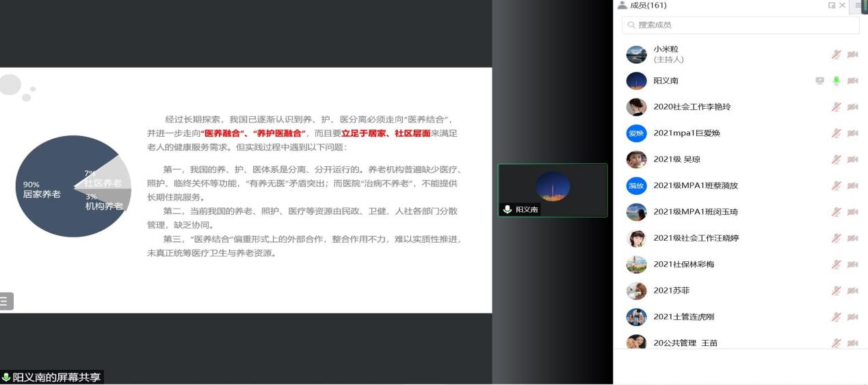Click the muted mic icon for 2021苏菲

tap(836, 291)
